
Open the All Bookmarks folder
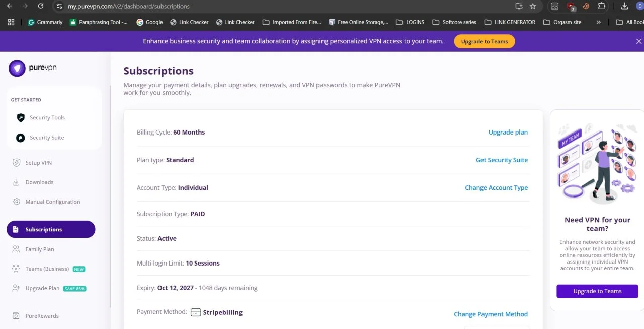coord(630,22)
